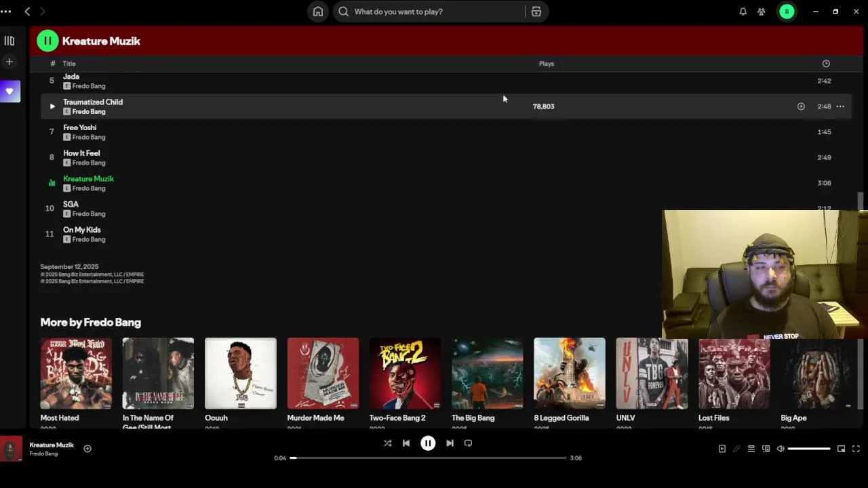Screen dimensions: 868x488
Task: Show lyrics microphone icon
Action: click(x=736, y=449)
